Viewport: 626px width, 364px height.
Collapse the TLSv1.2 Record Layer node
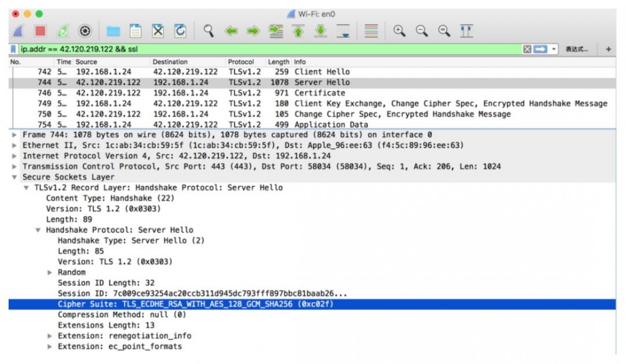click(x=26, y=188)
